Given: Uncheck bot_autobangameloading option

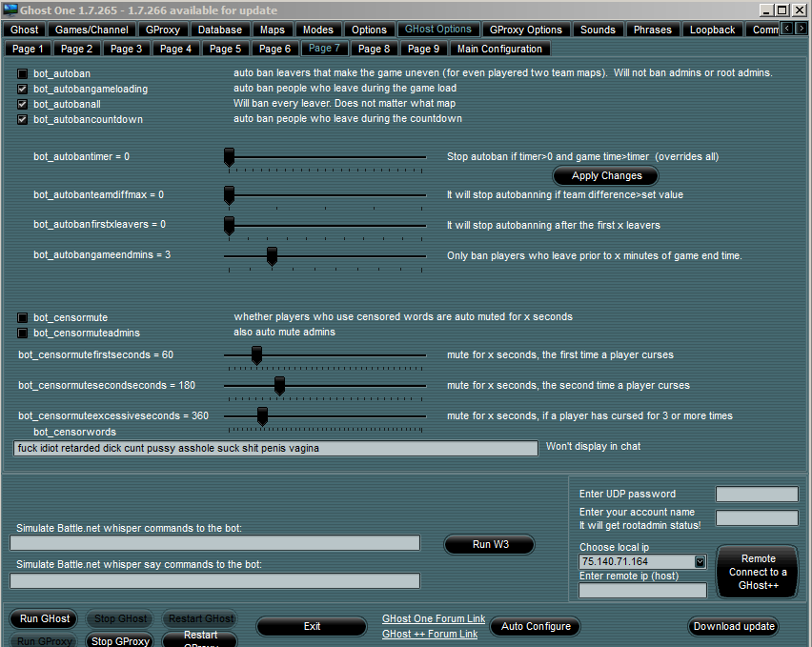Looking at the screenshot, I should coord(22,89).
